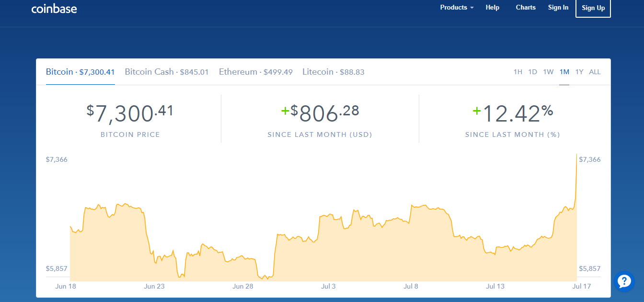The width and height of the screenshot is (644, 302).
Task: Go to the Charts page
Action: pos(526,7)
